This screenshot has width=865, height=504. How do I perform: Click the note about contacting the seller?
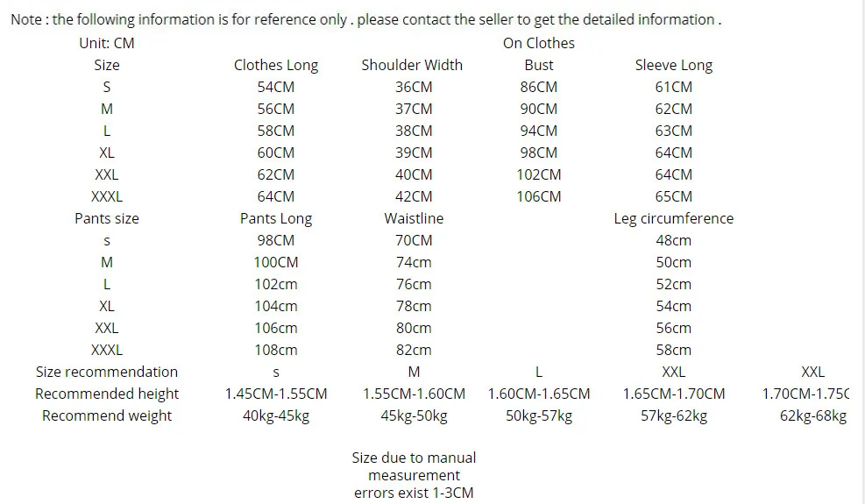point(365,19)
